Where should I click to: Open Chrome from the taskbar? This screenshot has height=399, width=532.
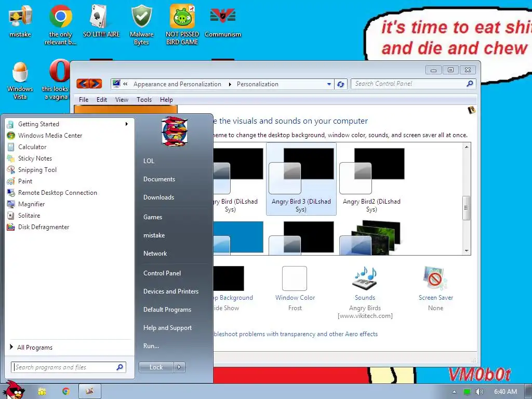tap(66, 392)
